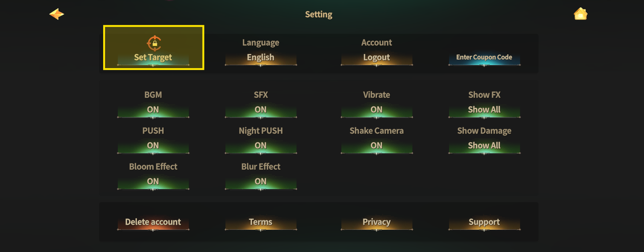The width and height of the screenshot is (644, 252).
Task: Open the Terms page
Action: tap(260, 222)
